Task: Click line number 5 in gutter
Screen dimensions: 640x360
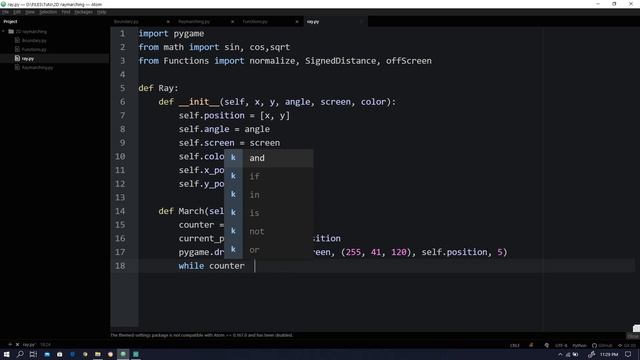Action: (x=122, y=88)
